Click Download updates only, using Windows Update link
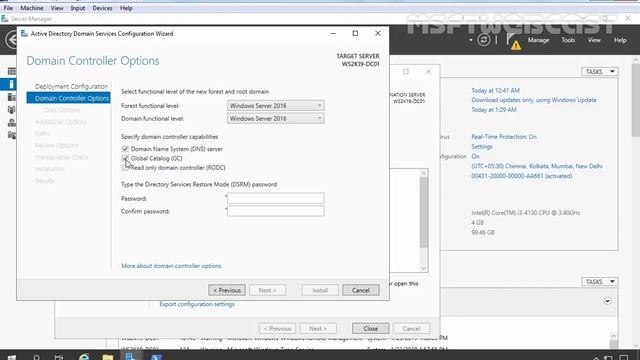This screenshot has height=360, width=640. (x=534, y=100)
